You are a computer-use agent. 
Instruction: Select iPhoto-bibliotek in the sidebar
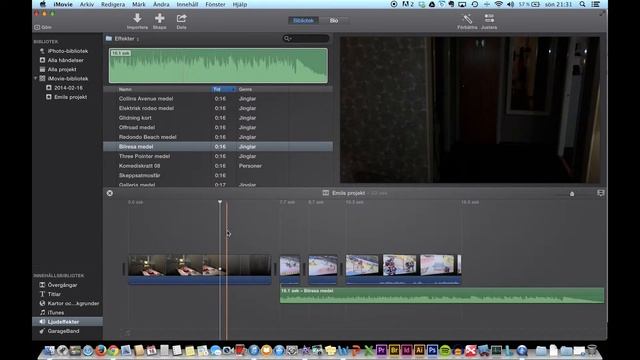click(x=67, y=51)
